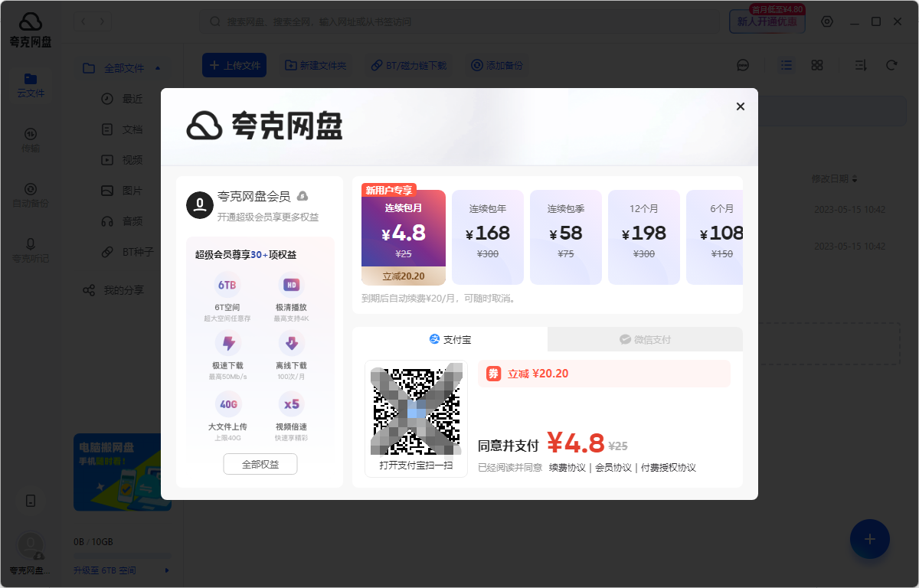The height and width of the screenshot is (588, 919).
Task: Open 云文件 in the left sidebar
Action: click(31, 85)
